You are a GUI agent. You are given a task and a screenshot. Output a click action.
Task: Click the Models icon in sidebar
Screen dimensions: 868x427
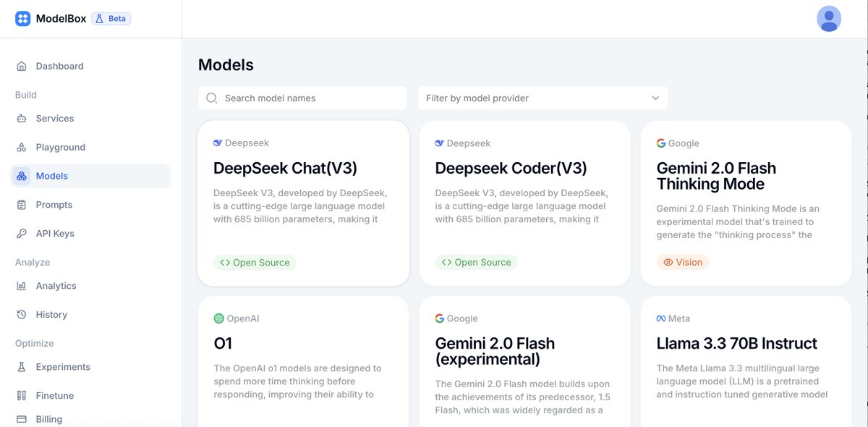tap(22, 176)
